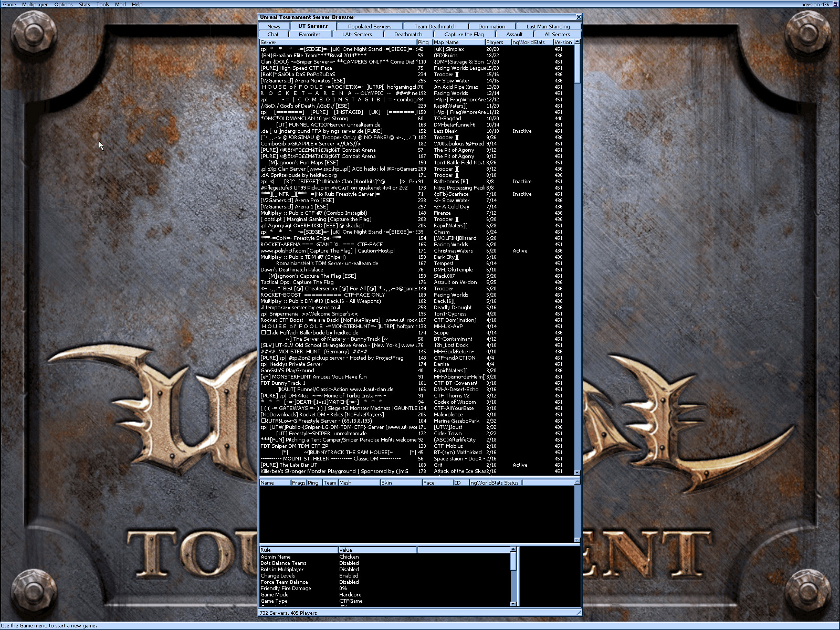Click 732 Servers, 485 Players status text
Viewport: 840px width, 630px height.
point(288,613)
